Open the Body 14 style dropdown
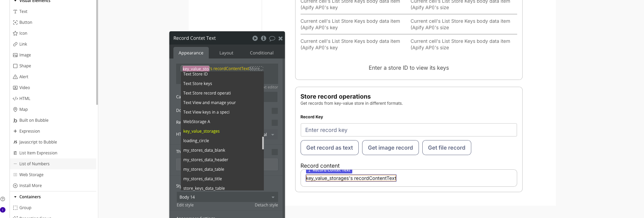Viewport: 644px width, 218px height. pos(227,197)
